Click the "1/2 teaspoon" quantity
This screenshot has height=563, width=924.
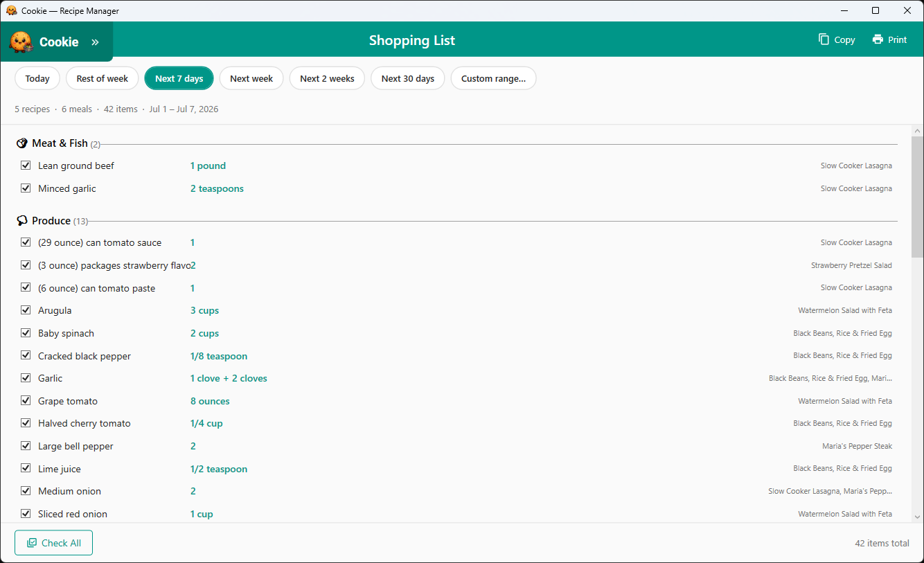pyautogui.click(x=219, y=470)
